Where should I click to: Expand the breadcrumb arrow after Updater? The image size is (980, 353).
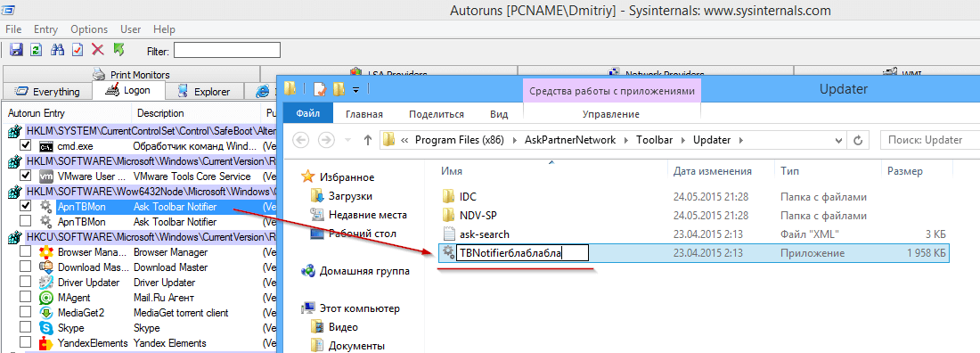coord(740,140)
